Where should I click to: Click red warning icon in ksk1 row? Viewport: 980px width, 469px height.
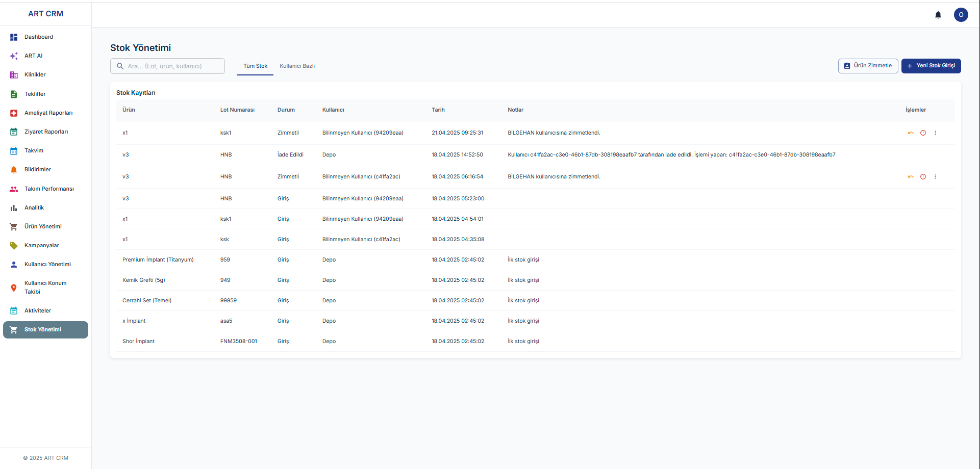923,133
